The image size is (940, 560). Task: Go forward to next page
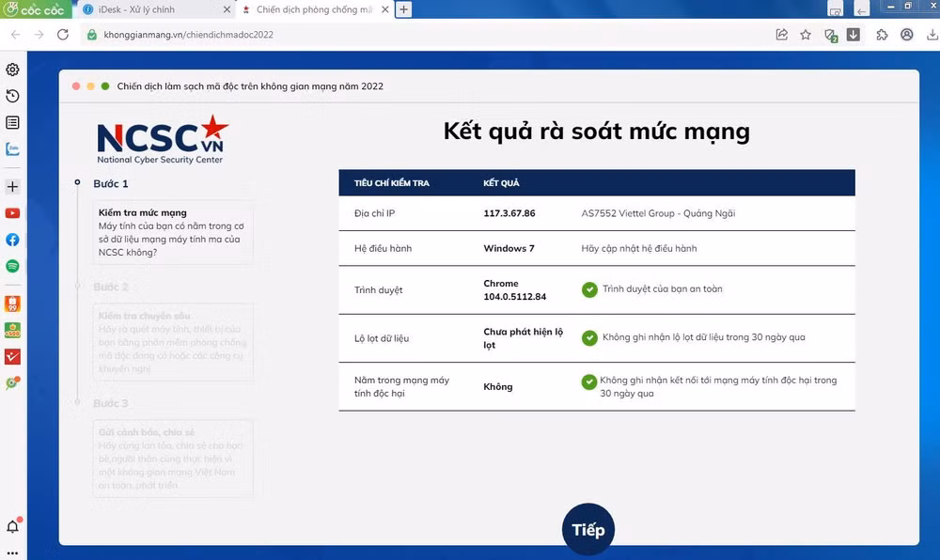click(39, 35)
